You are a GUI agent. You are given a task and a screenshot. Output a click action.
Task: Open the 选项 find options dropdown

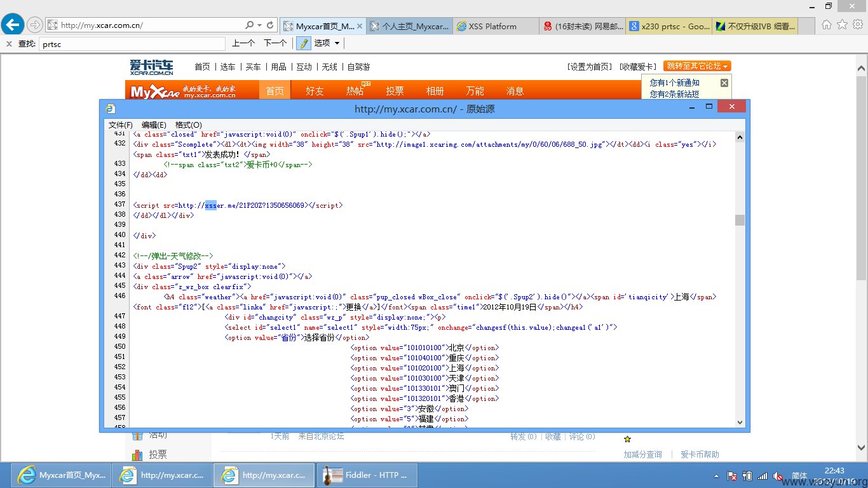click(327, 43)
